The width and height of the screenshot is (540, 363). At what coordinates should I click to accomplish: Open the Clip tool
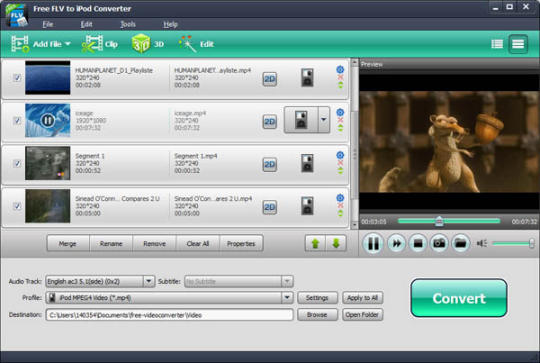coord(100,44)
